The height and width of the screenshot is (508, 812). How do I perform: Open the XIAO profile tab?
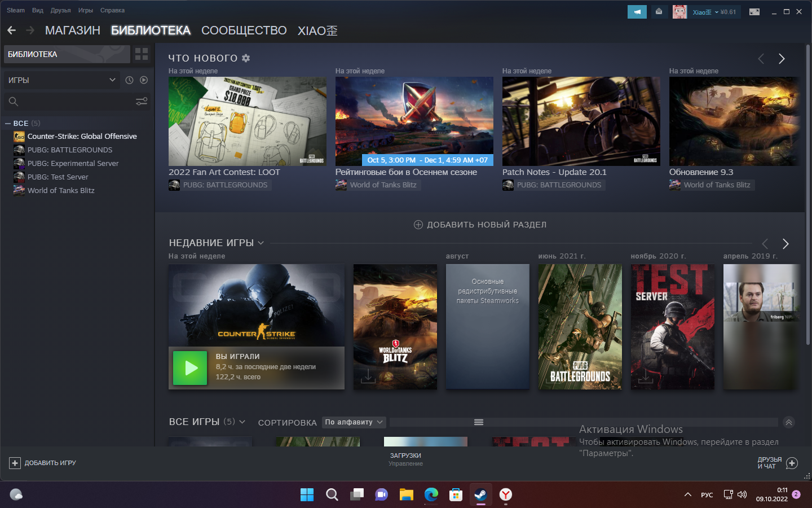point(317,30)
